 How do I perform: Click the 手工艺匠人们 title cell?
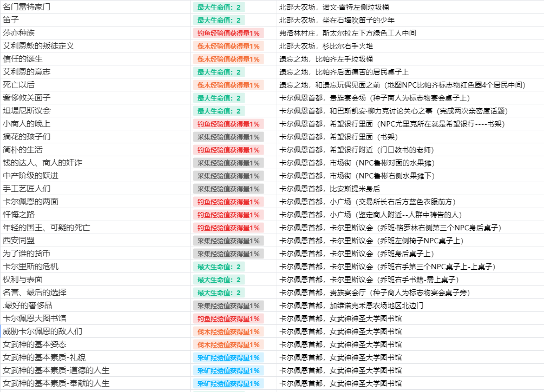(x=95, y=189)
